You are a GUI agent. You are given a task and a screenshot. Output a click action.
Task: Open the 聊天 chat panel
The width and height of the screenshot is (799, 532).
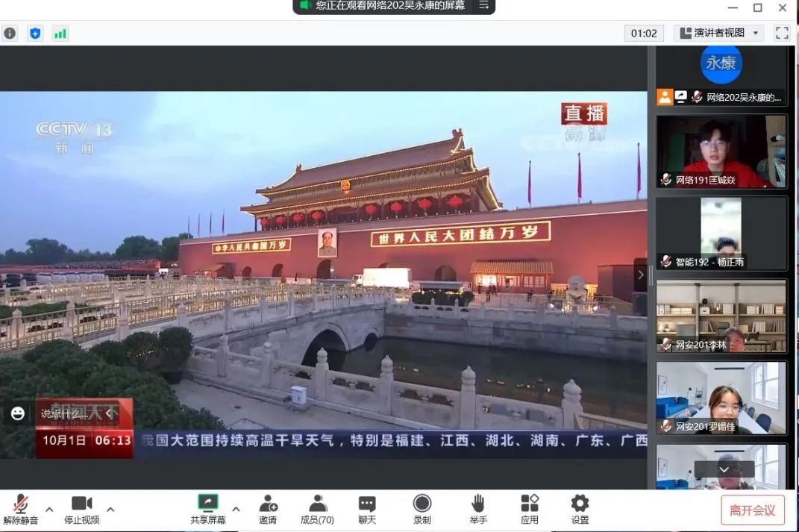tap(367, 509)
